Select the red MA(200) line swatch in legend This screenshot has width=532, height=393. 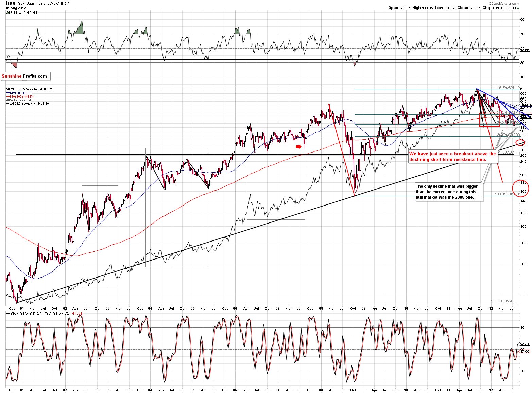(x=8, y=96)
